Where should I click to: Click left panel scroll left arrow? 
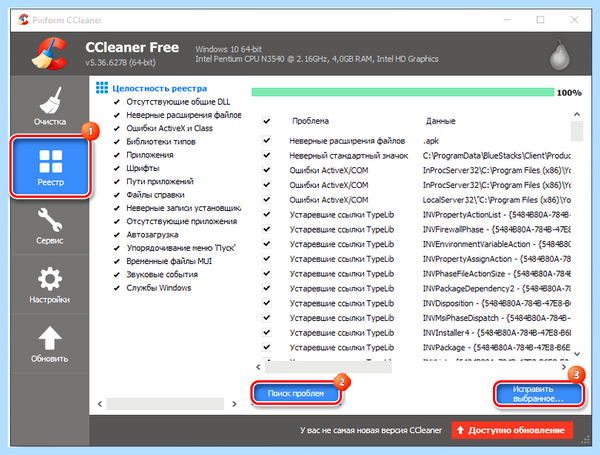(100, 404)
